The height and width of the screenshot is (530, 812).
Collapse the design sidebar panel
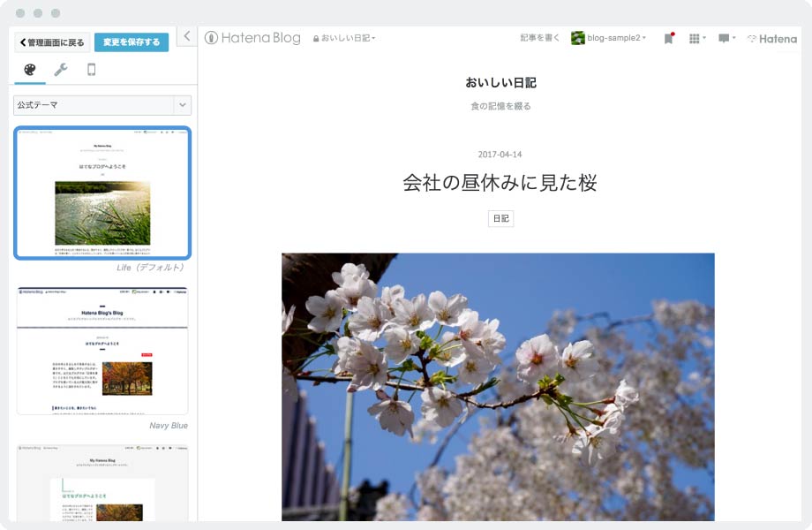click(187, 36)
